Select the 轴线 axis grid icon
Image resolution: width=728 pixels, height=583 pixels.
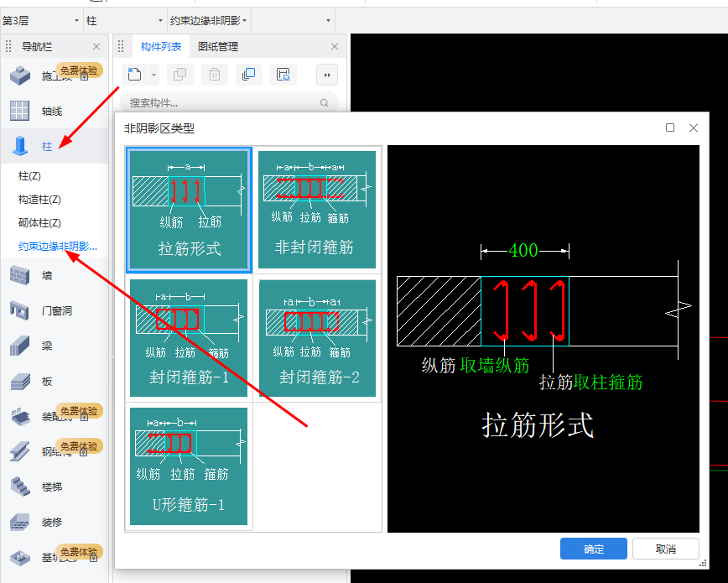pyautogui.click(x=19, y=111)
